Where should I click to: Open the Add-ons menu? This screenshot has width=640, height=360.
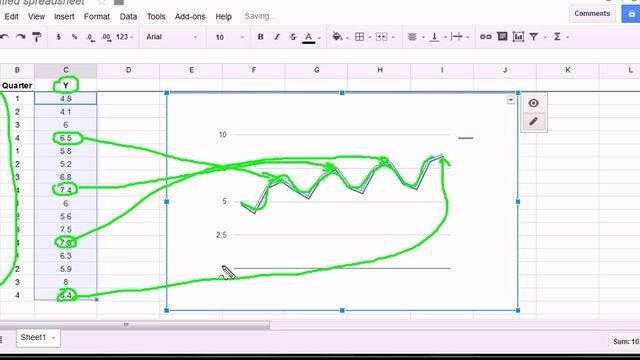(x=190, y=16)
